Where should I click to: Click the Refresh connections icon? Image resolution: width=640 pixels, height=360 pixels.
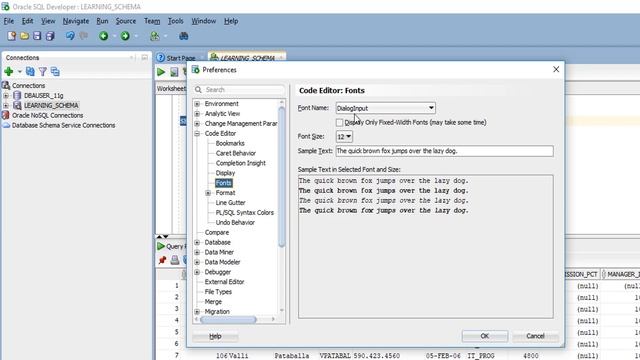click(x=30, y=72)
